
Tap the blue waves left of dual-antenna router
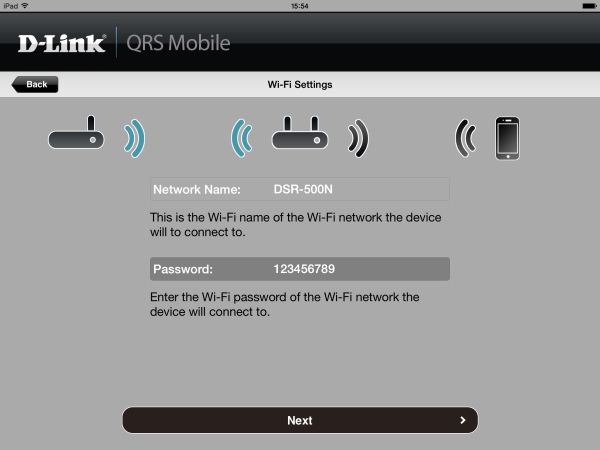[x=242, y=138]
